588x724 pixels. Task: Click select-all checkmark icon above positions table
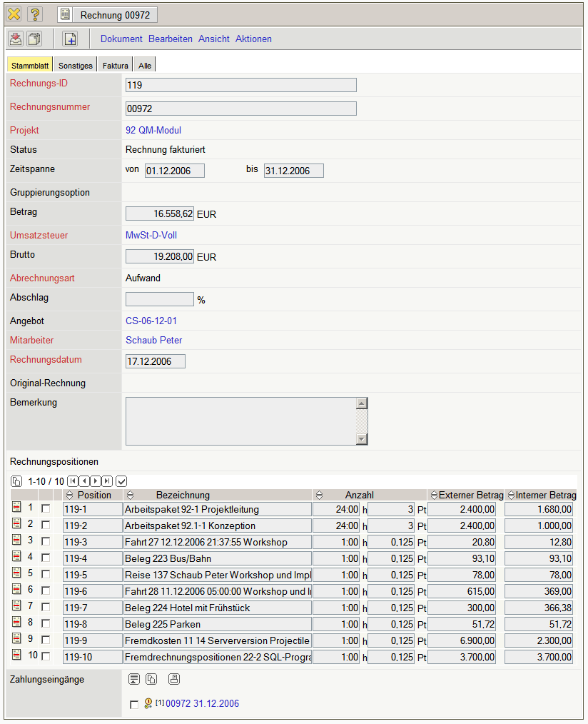pyautogui.click(x=121, y=481)
